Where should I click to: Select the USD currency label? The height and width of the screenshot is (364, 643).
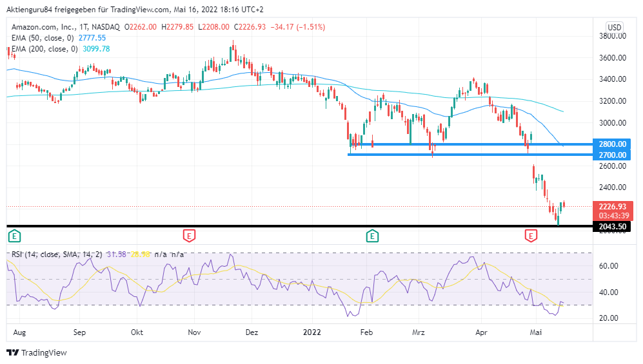pos(614,27)
